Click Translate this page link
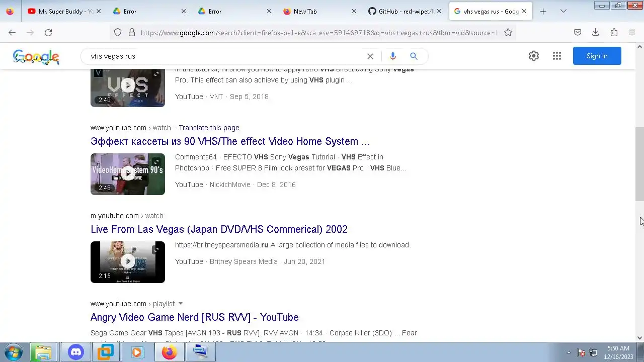 click(x=209, y=128)
